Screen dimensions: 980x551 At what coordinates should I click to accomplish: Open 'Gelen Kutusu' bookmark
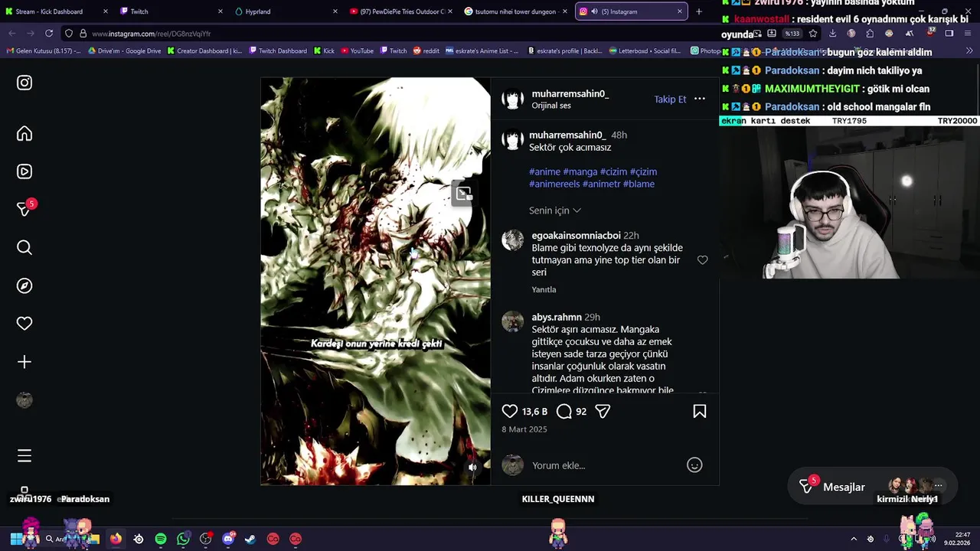(x=44, y=51)
